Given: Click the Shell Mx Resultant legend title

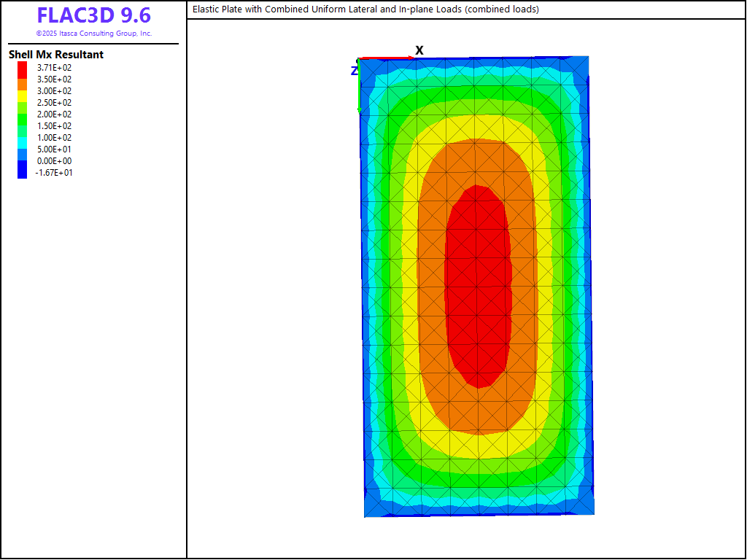Looking at the screenshot, I should pyautogui.click(x=56, y=55).
